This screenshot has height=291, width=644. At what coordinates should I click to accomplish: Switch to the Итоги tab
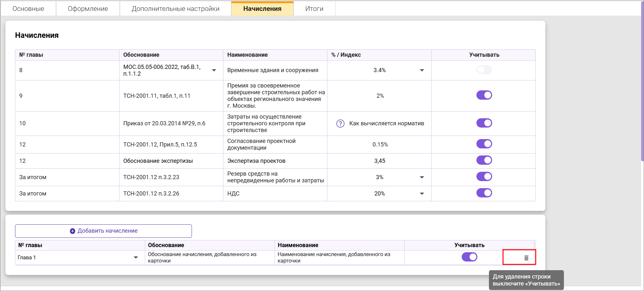pos(314,9)
